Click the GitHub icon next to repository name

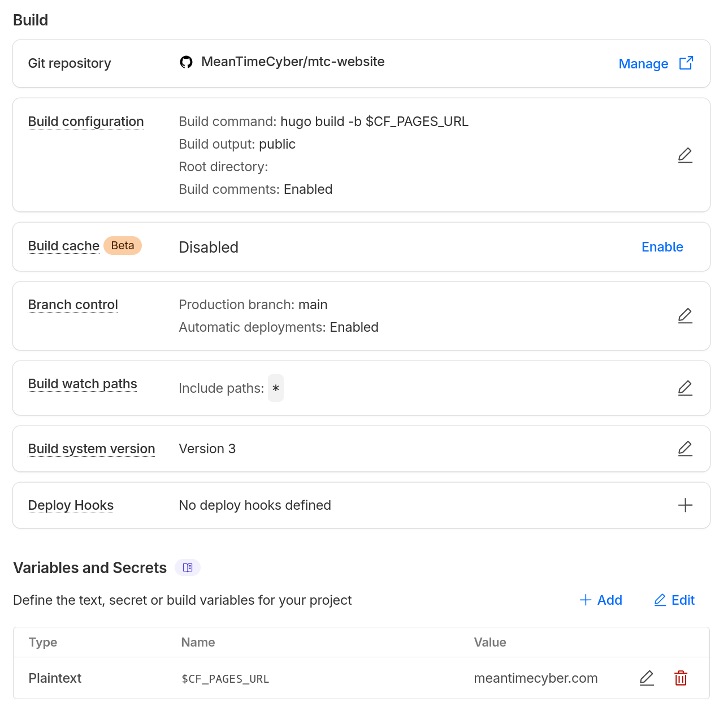186,62
